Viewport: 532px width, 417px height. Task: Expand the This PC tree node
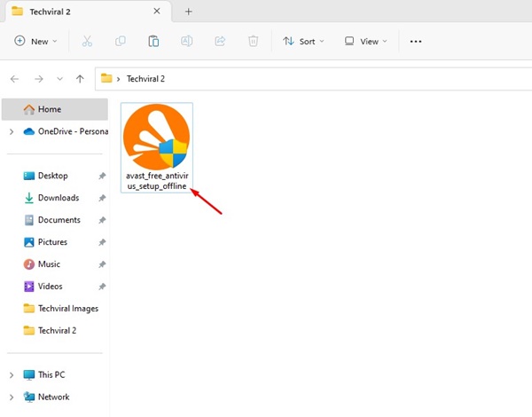[12, 375]
